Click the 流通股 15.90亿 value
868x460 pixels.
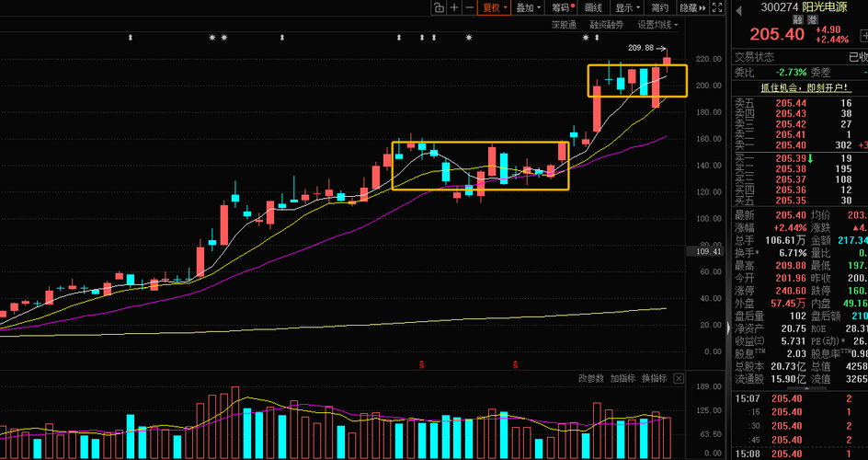pos(788,379)
